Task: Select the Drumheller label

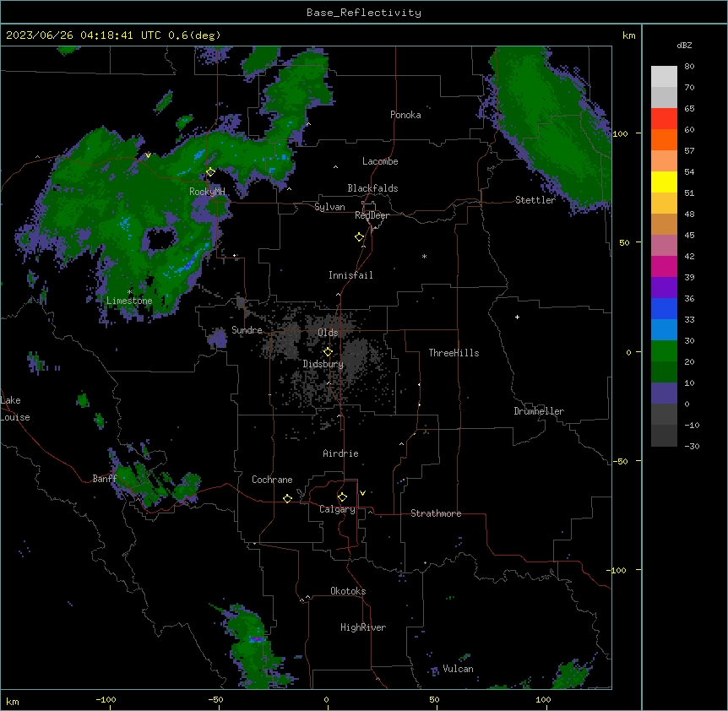Action: tap(539, 411)
